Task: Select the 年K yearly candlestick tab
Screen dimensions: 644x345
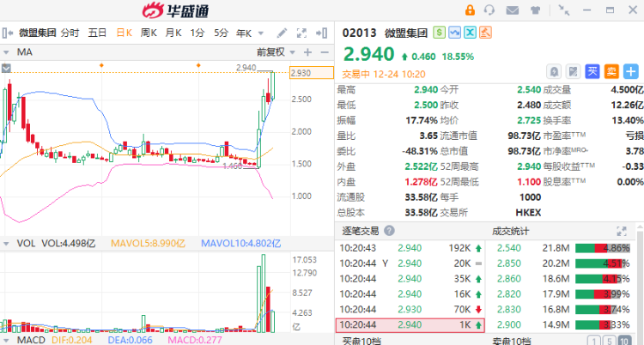Action: pos(244,33)
